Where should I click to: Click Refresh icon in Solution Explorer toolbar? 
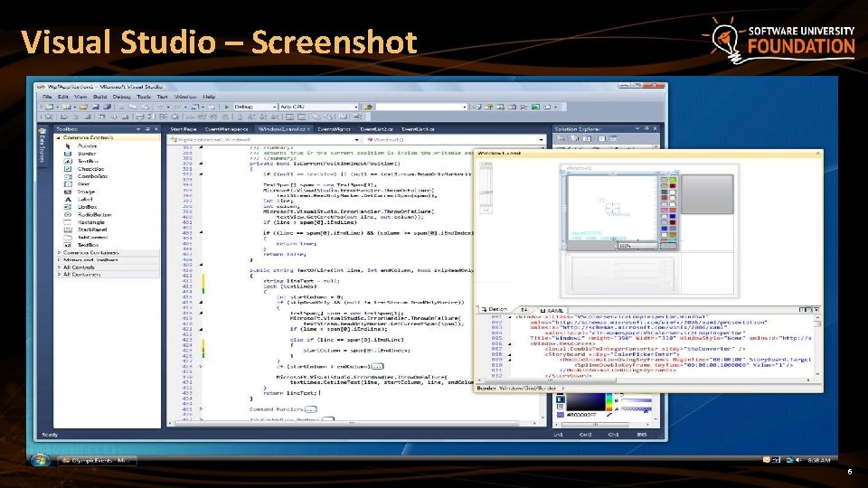tap(587, 138)
